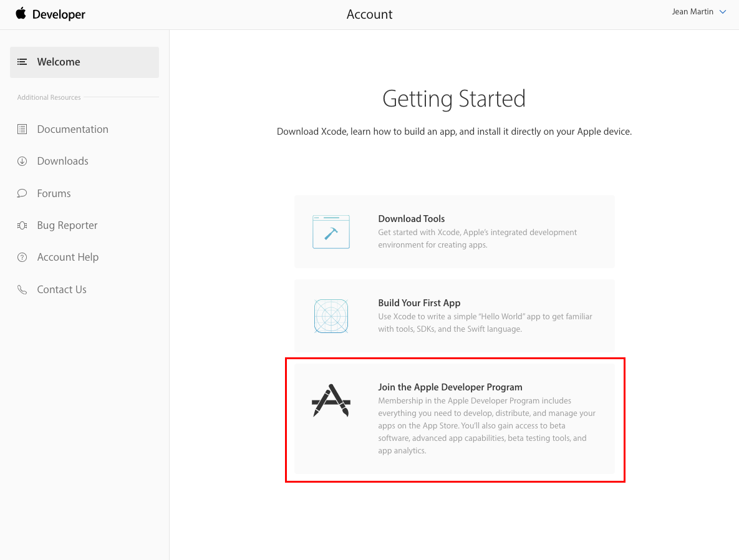Click the Contact Us phone icon
The image size is (739, 560).
coord(22,289)
